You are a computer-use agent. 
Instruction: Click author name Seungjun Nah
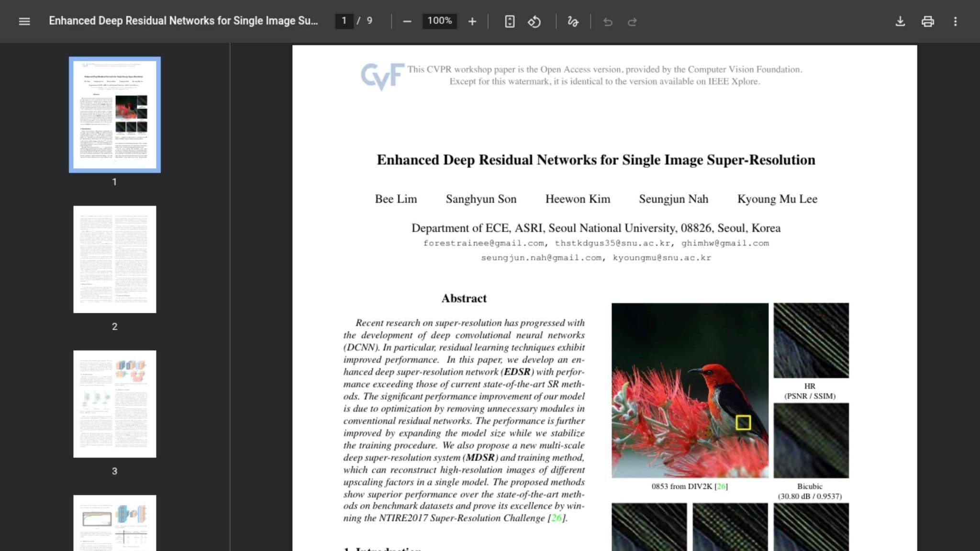coord(673,199)
